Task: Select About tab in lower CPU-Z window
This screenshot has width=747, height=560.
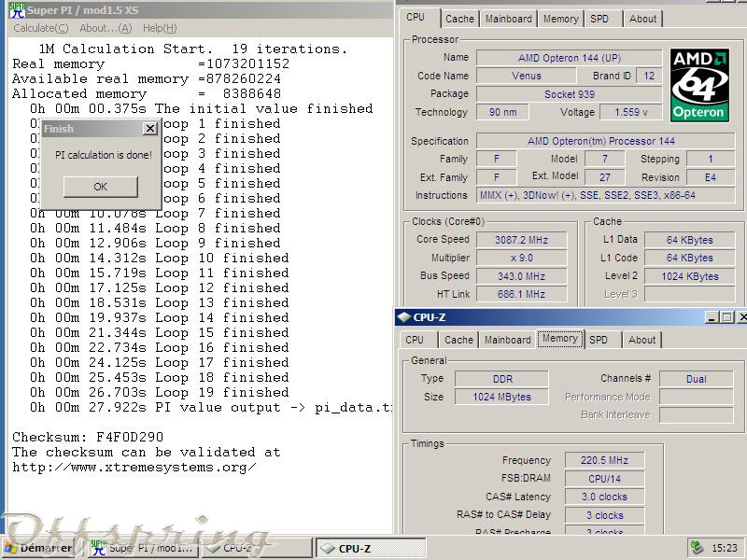Action: [x=641, y=340]
